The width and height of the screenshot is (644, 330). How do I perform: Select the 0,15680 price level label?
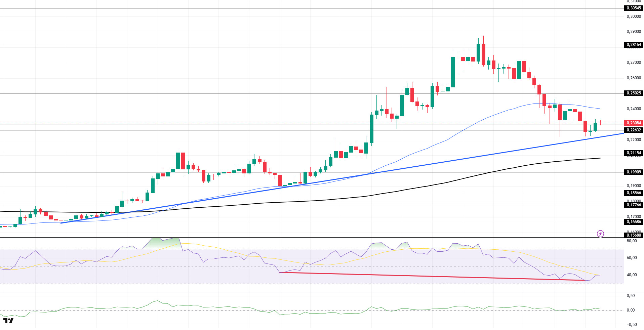point(634,235)
